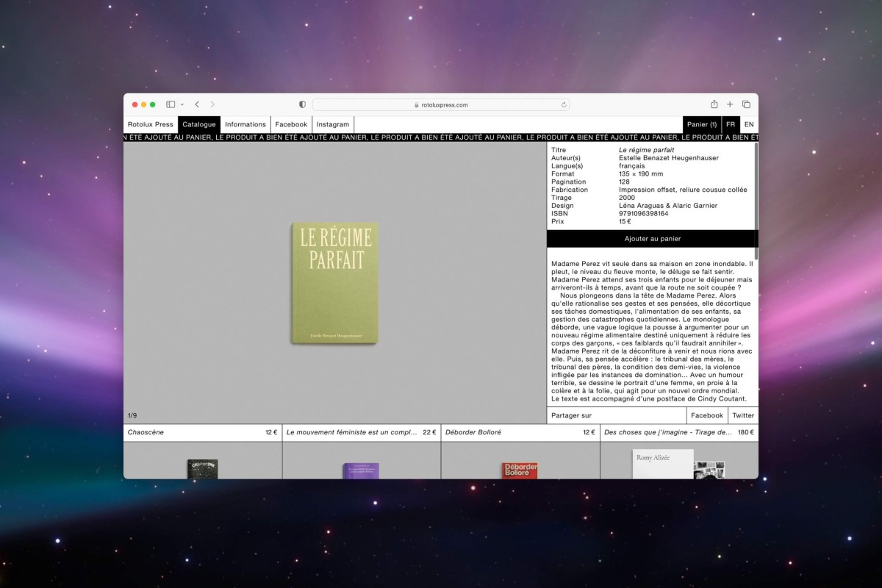882x588 pixels.
Task: Open the Catalogue tab
Action: [199, 124]
